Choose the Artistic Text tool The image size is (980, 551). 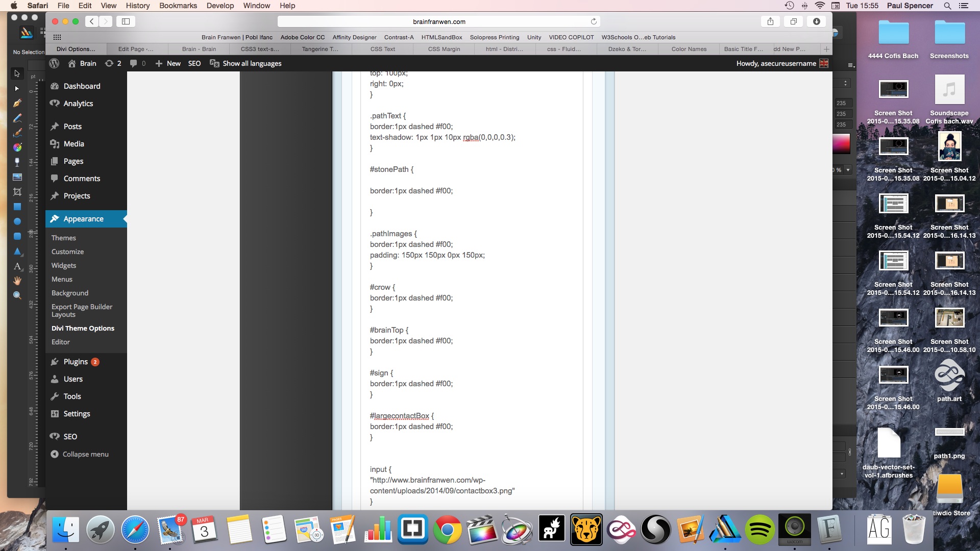(x=17, y=266)
